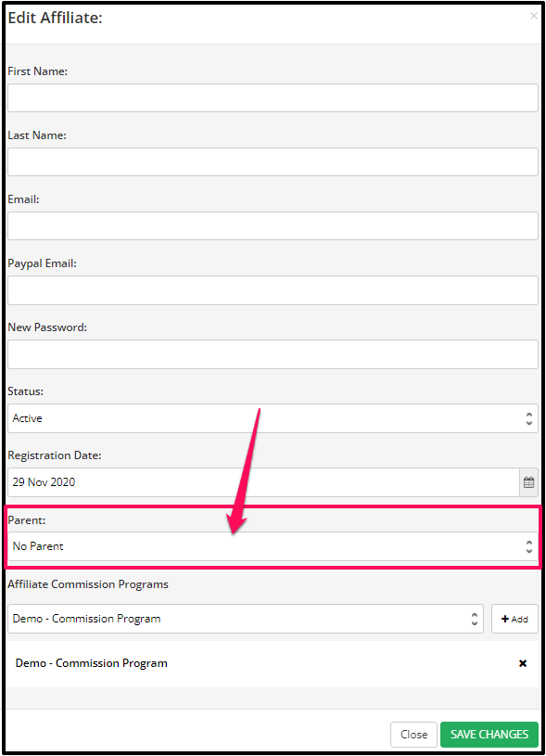The image size is (546, 756).
Task: Click the plus Add button
Action: point(514,619)
